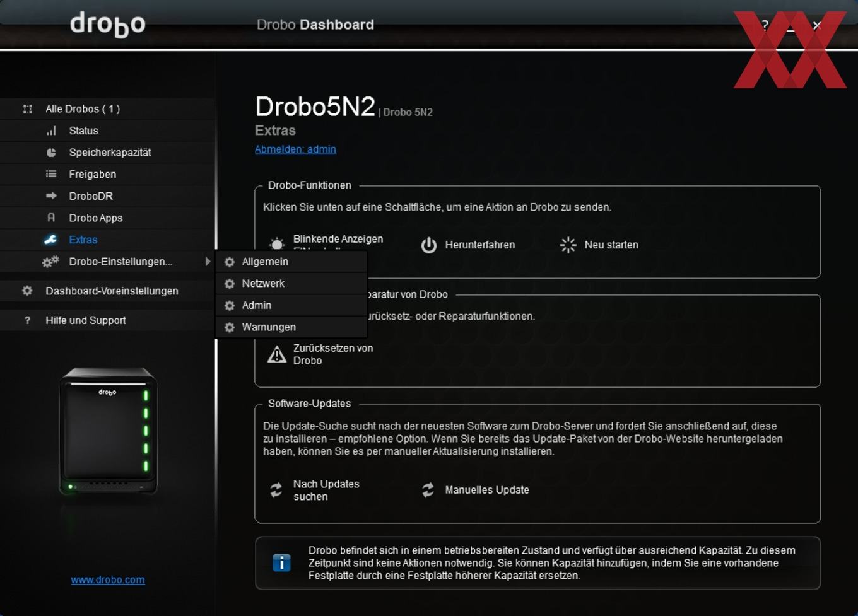858x616 pixels.
Task: Click the gear icon beside Allgemein
Action: [x=230, y=262]
